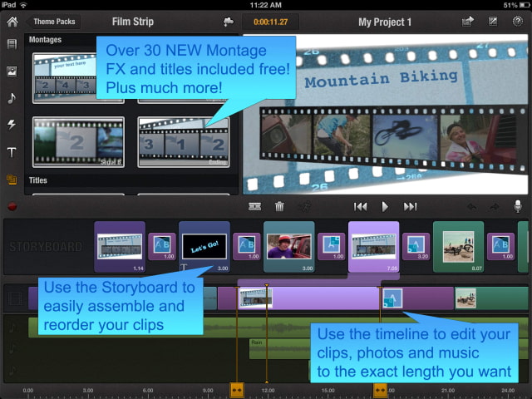Select the Rain audio clip
The width and height of the screenshot is (532, 399).
[x=279, y=348]
